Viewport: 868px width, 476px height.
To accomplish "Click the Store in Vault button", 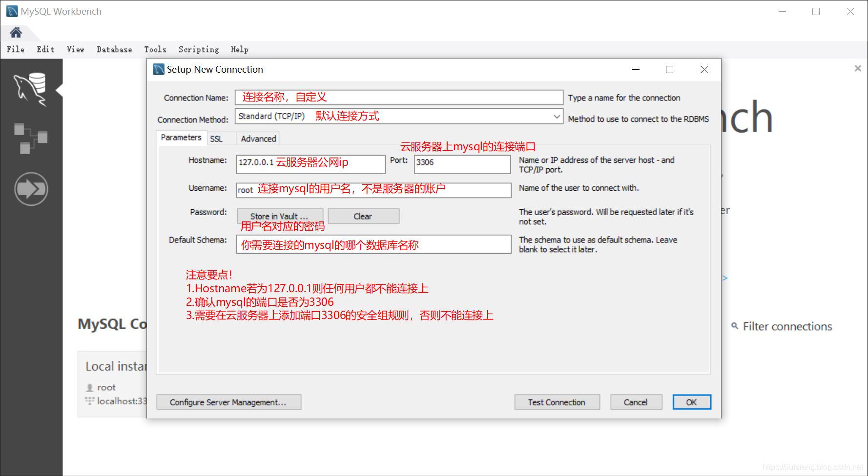I will tap(280, 216).
